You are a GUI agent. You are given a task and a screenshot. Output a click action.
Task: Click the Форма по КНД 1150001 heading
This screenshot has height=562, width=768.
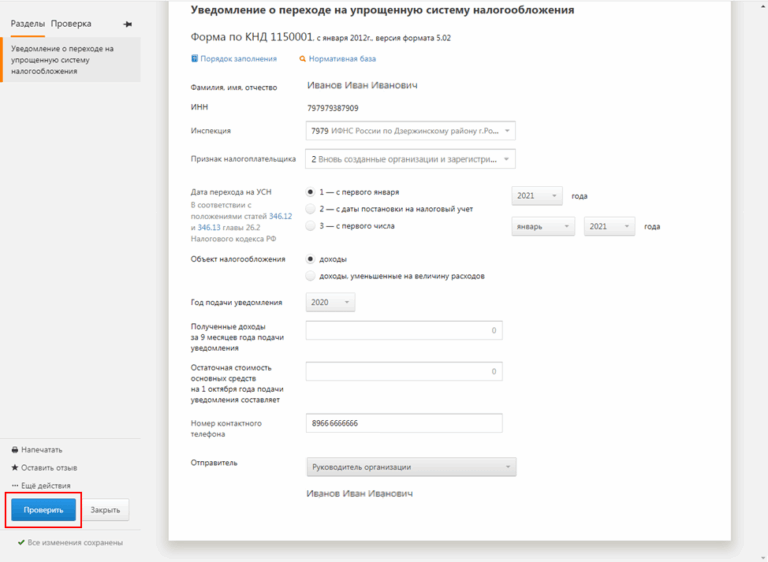[x=252, y=37]
